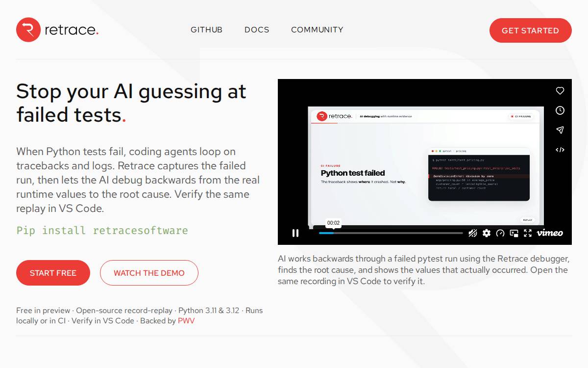Click the Retrace logo
Image resolution: width=588 pixels, height=368 pixels.
click(58, 30)
